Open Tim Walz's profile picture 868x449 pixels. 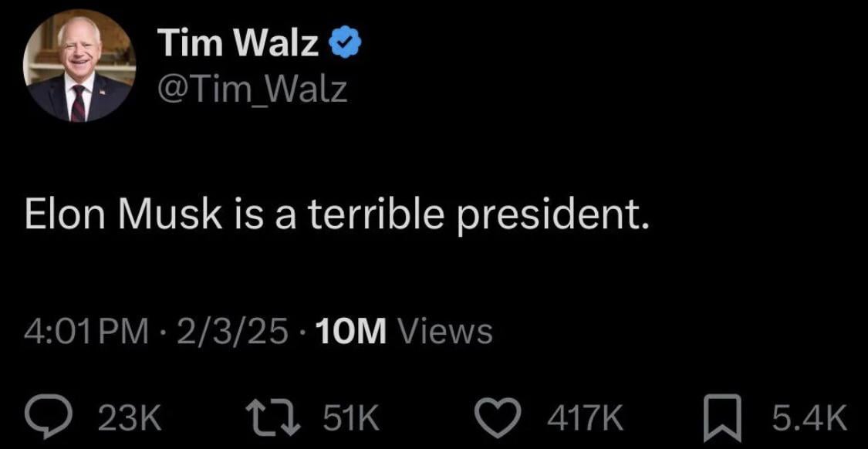click(x=79, y=66)
